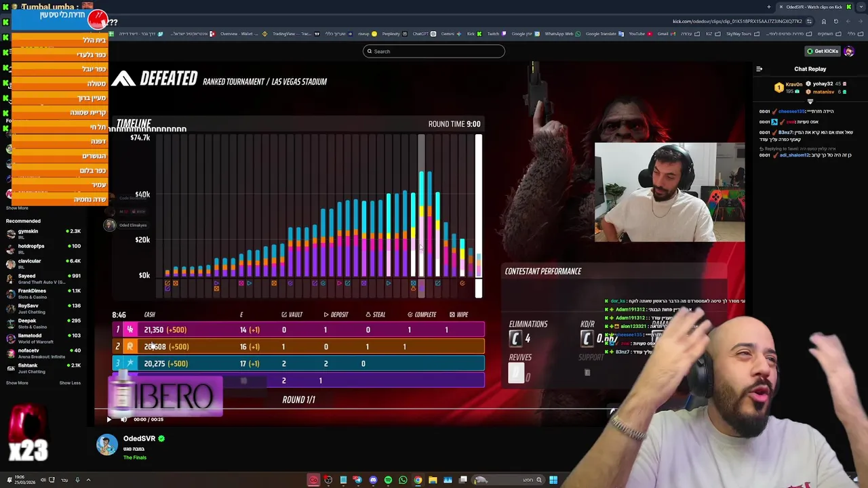The image size is (868, 488).
Task: Open the Photos app on the taskbar
Action: point(448,480)
